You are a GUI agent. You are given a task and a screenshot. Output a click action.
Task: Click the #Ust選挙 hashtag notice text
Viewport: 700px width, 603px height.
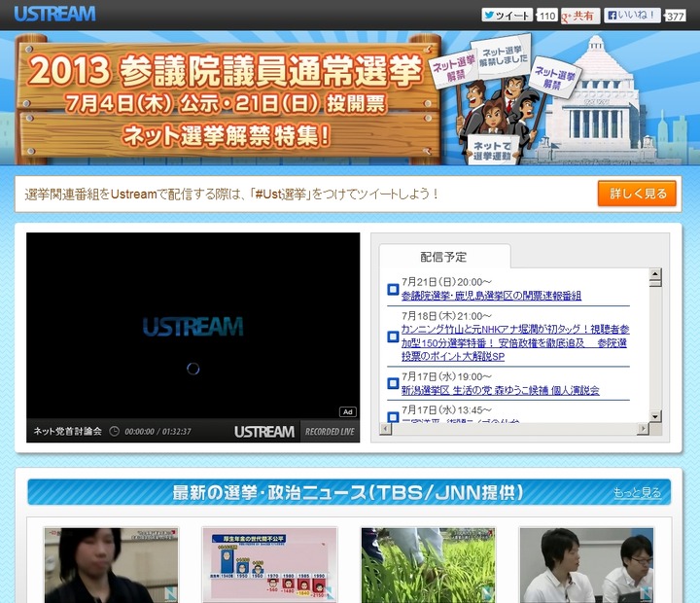(x=230, y=195)
